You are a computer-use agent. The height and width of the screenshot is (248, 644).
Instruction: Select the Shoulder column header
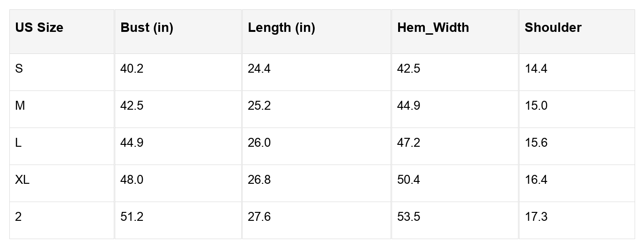553,28
